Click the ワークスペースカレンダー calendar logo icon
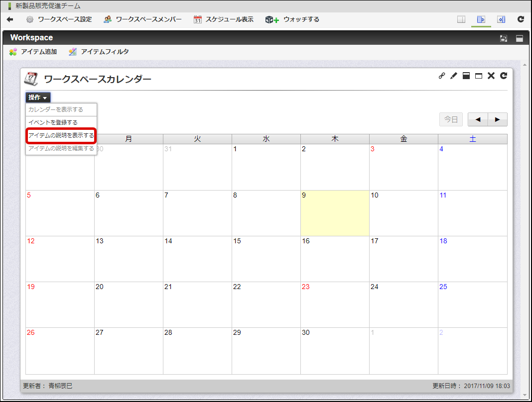 pos(31,79)
